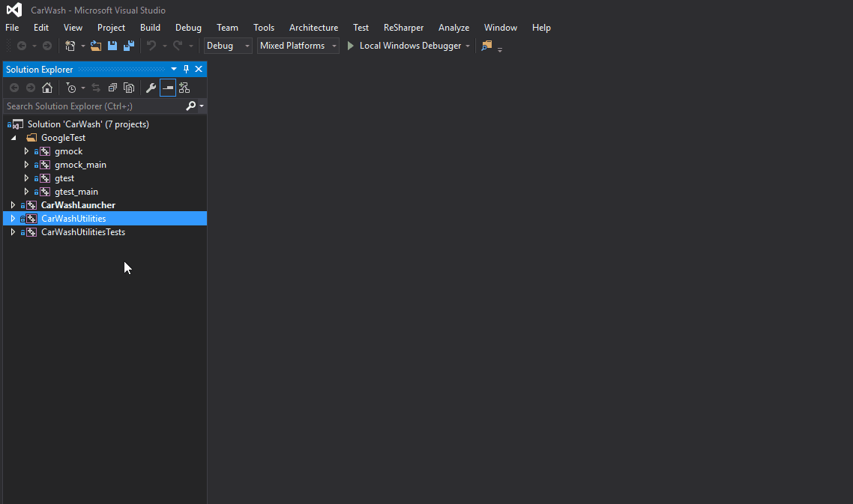Toggle the Show All Files icon

tap(129, 88)
